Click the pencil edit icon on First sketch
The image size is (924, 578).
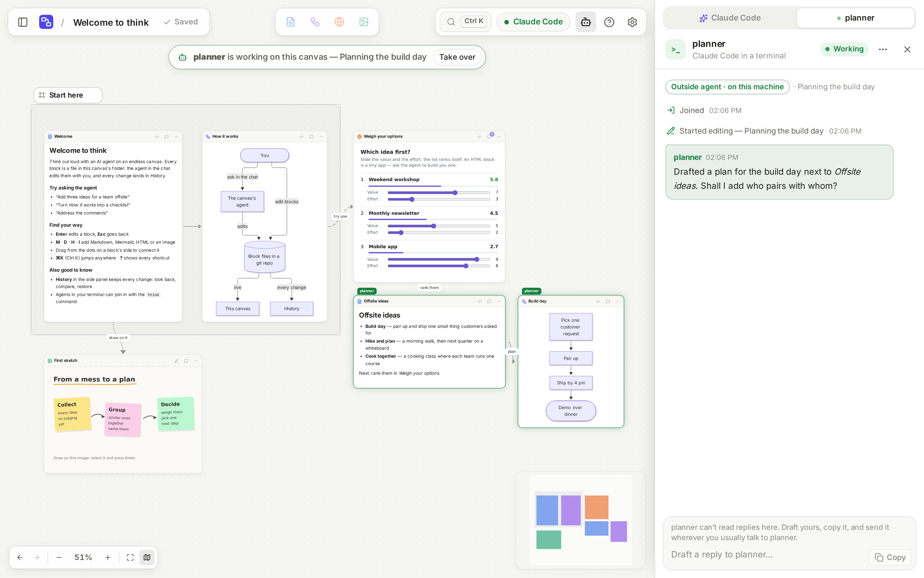pyautogui.click(x=176, y=361)
